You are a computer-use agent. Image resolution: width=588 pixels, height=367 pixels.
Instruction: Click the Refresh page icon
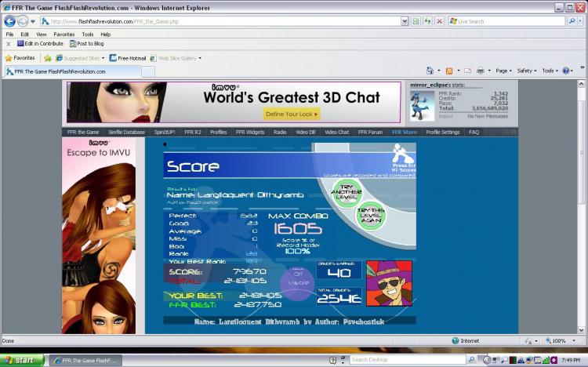click(x=427, y=21)
